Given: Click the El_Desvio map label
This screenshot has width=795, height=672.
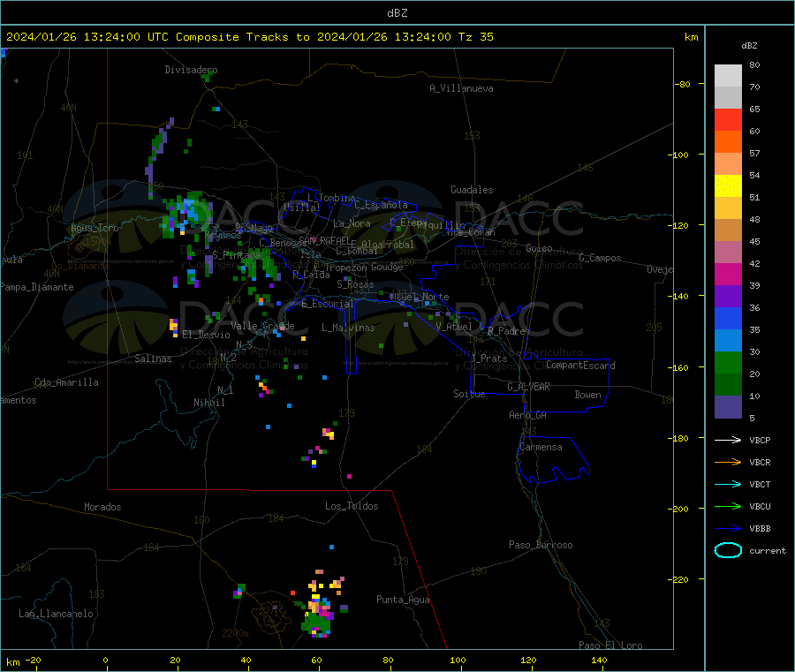Looking at the screenshot, I should click(x=206, y=335).
